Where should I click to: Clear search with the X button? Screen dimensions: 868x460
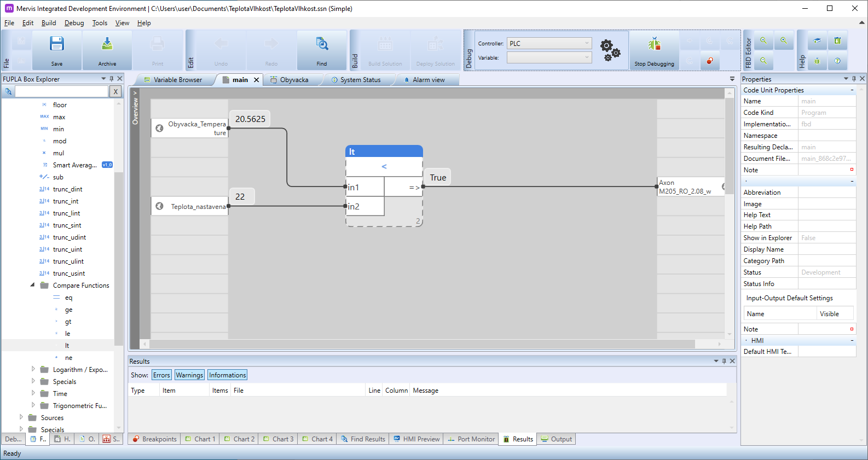(x=115, y=91)
